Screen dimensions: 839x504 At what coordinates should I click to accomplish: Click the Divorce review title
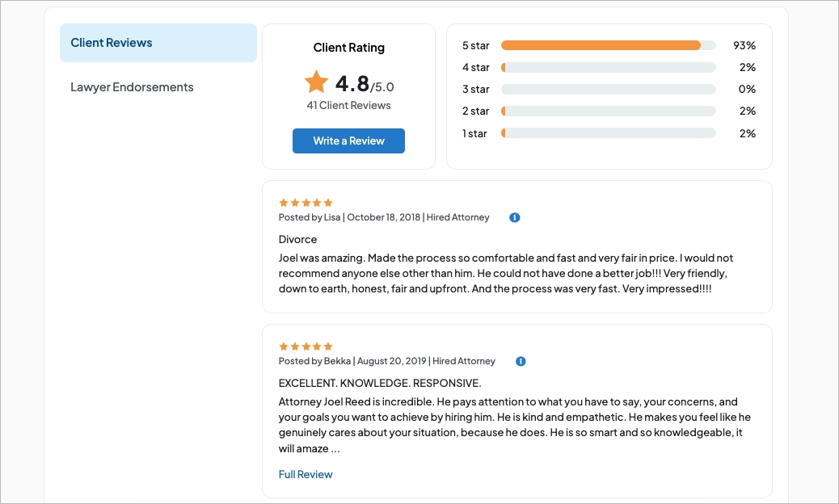297,239
